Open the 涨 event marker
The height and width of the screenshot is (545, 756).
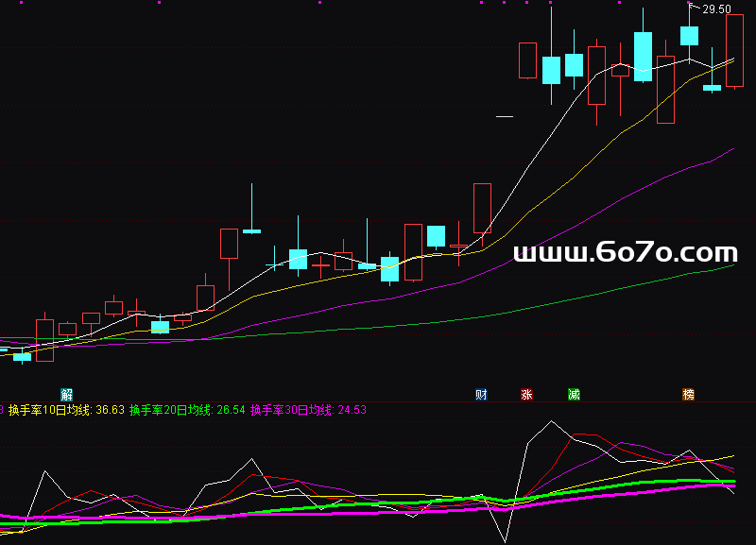click(x=526, y=394)
